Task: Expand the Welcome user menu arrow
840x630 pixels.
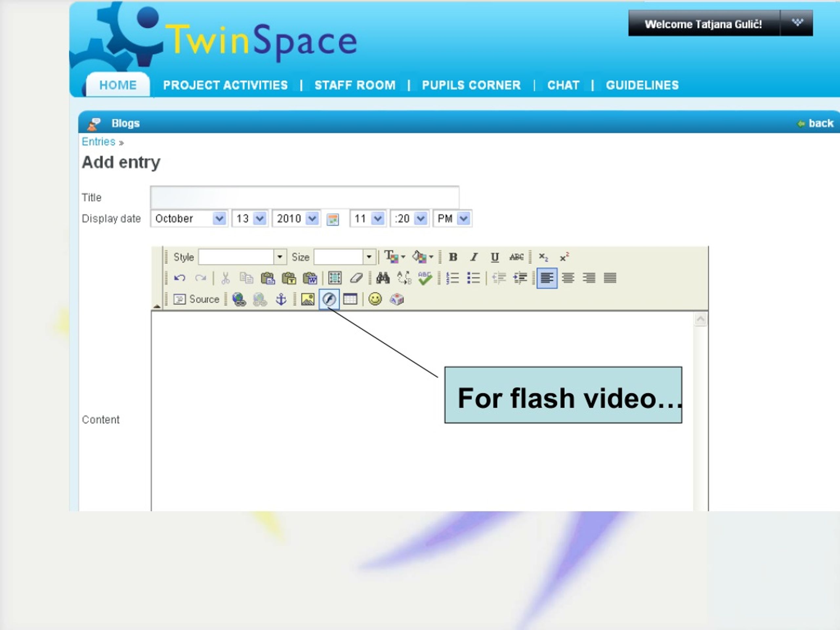Action: coord(797,23)
